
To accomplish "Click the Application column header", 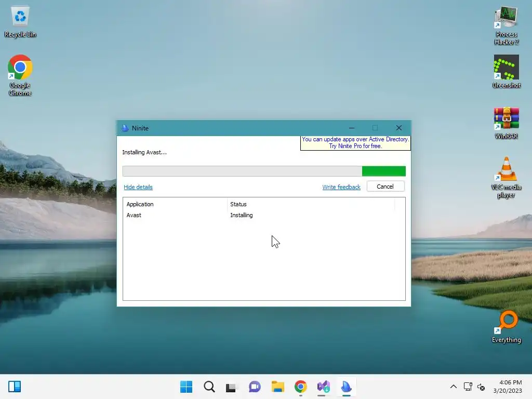I will coord(175,204).
